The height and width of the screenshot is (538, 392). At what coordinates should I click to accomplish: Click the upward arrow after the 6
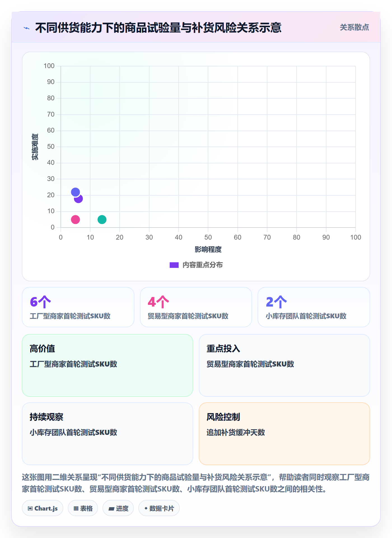tap(45, 302)
